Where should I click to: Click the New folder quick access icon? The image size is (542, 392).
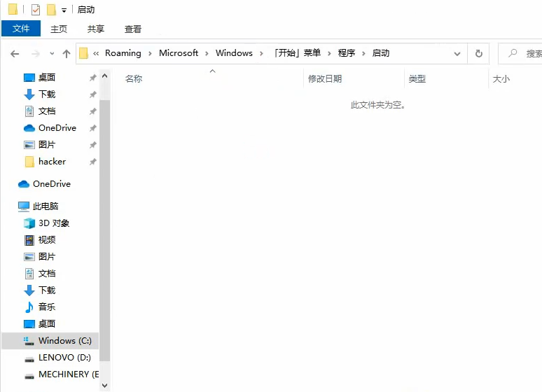tap(51, 10)
